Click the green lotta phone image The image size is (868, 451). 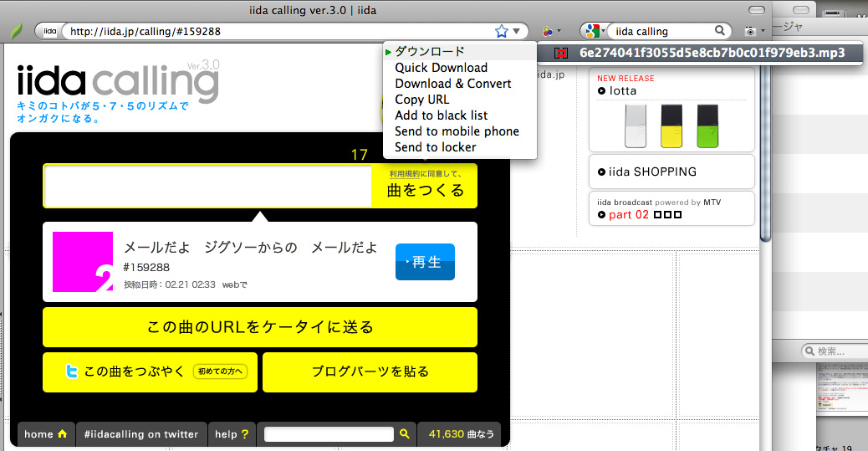pyautogui.click(x=707, y=126)
